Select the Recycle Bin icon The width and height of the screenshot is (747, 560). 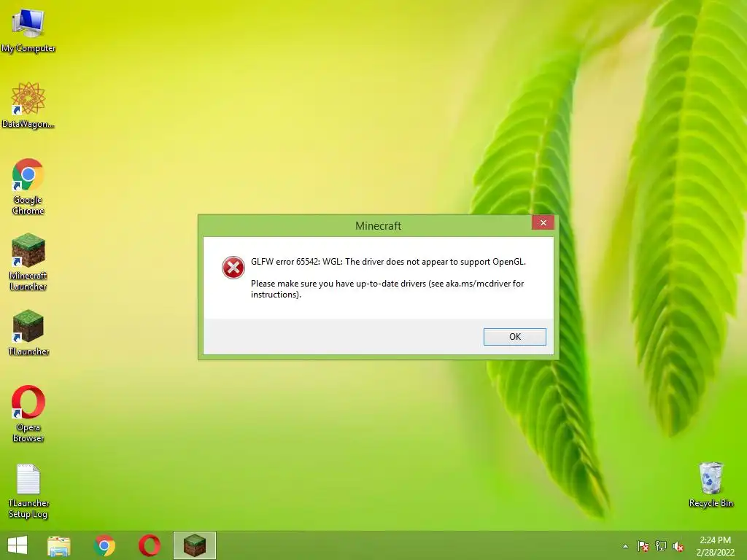point(711,485)
